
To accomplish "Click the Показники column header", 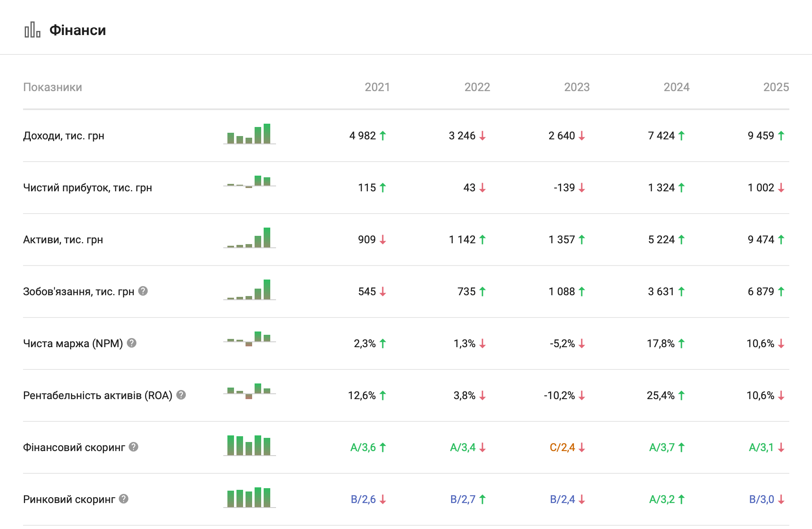I will click(53, 87).
